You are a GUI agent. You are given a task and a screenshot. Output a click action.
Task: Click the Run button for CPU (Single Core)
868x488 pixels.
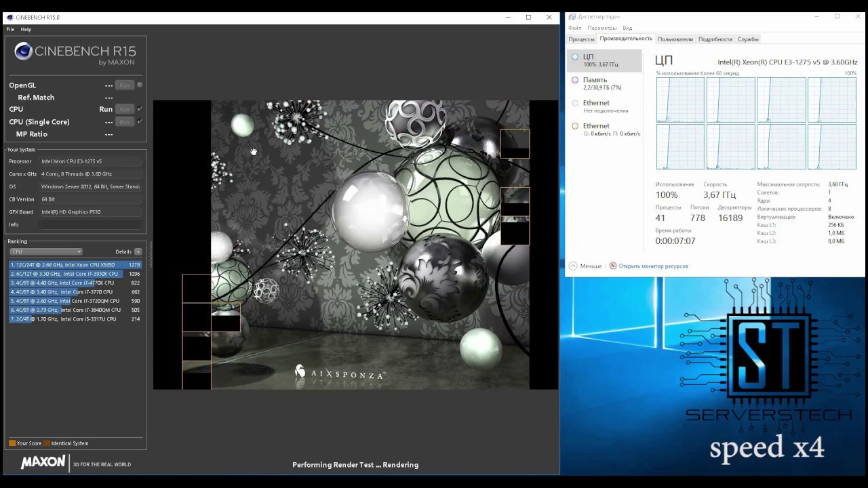(125, 121)
